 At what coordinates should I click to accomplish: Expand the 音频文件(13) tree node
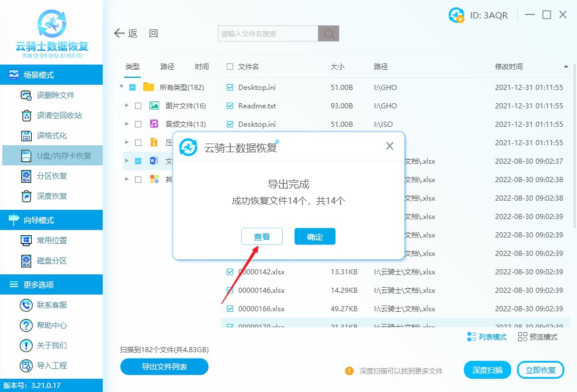pos(127,124)
